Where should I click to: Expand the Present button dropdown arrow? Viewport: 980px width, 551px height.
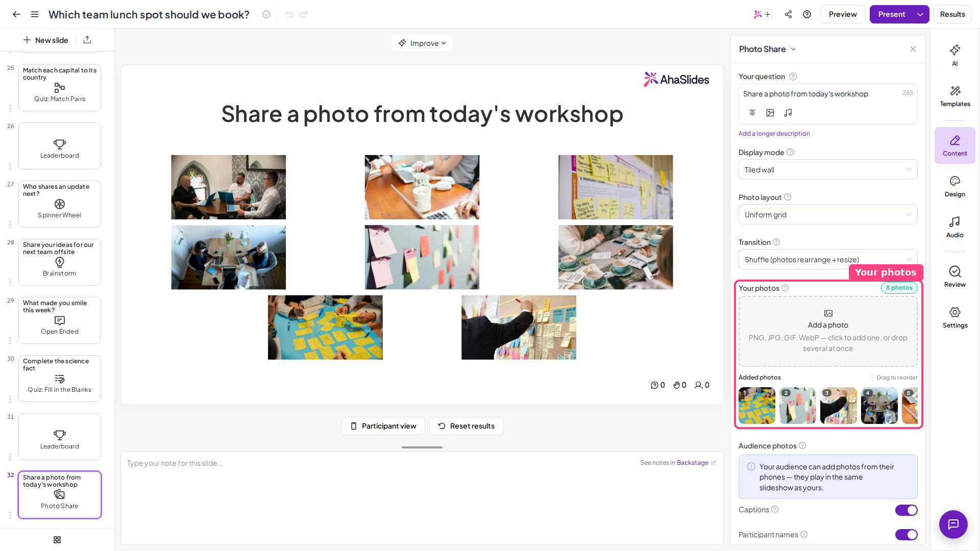920,14
